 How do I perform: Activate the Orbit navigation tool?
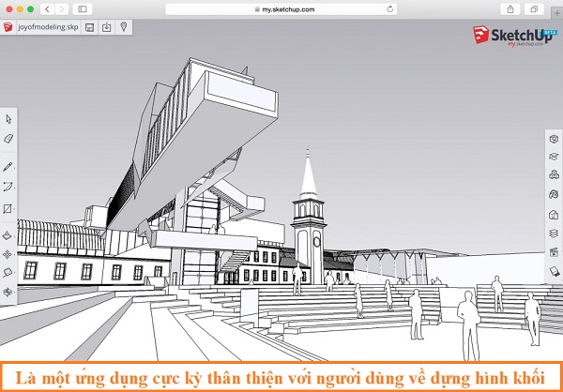click(x=8, y=293)
